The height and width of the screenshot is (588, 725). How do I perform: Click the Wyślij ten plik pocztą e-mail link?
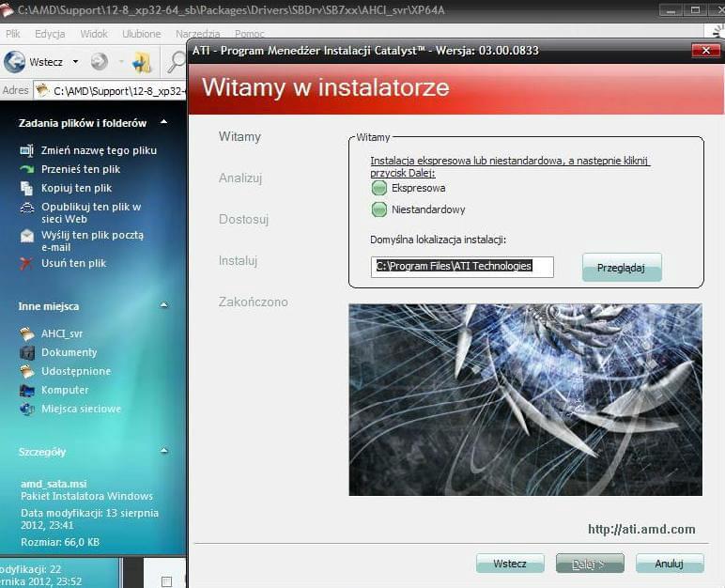92,241
